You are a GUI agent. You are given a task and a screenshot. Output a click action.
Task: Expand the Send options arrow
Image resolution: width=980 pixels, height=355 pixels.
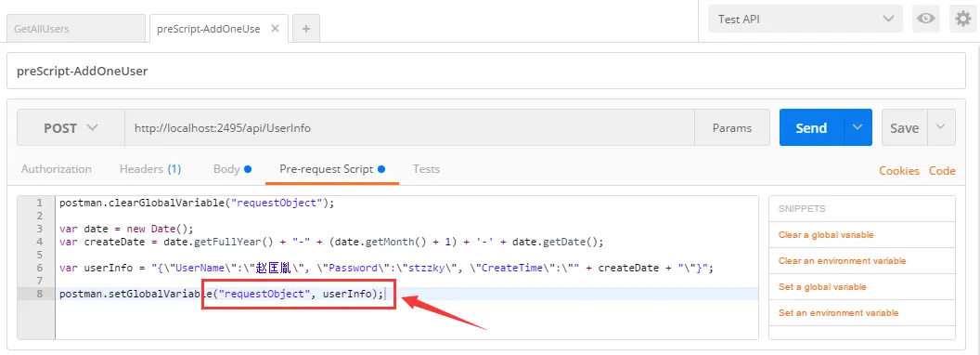click(858, 127)
